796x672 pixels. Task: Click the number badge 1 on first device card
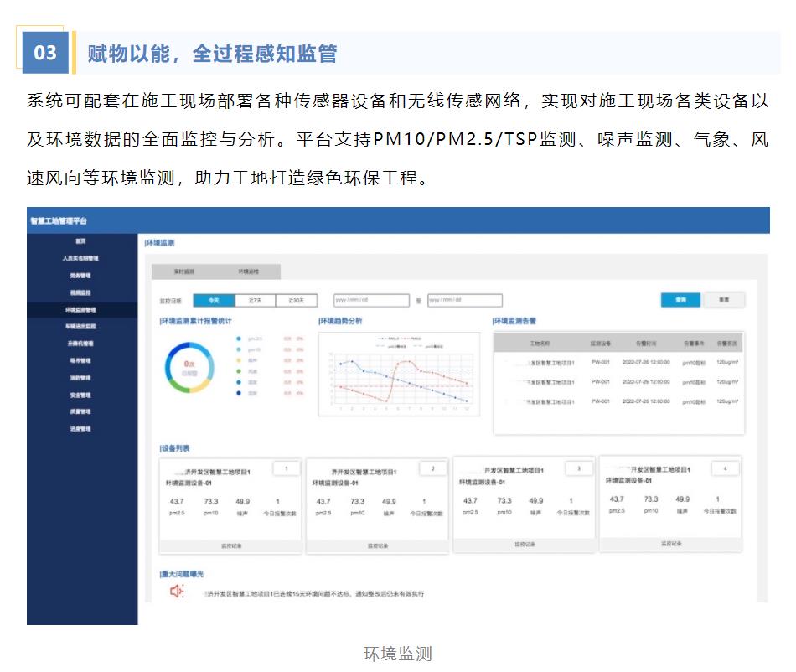(x=285, y=470)
